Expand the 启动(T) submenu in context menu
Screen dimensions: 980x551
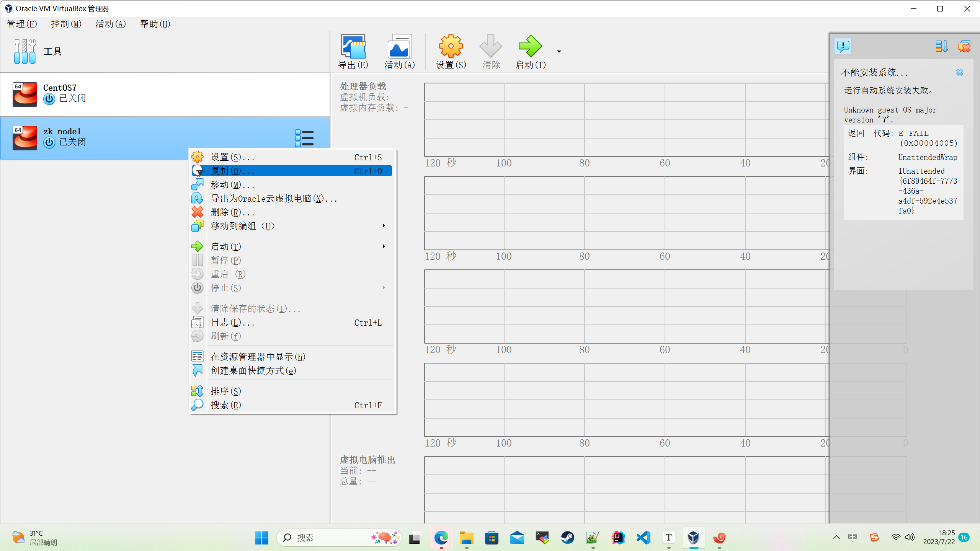coord(292,246)
